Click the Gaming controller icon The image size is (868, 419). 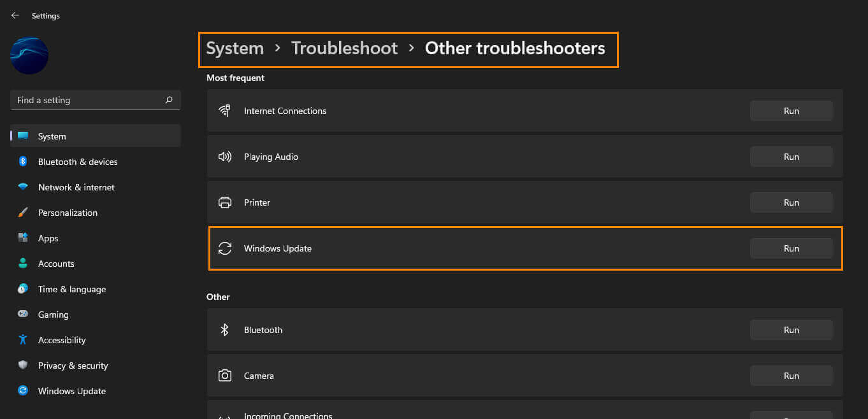23,315
